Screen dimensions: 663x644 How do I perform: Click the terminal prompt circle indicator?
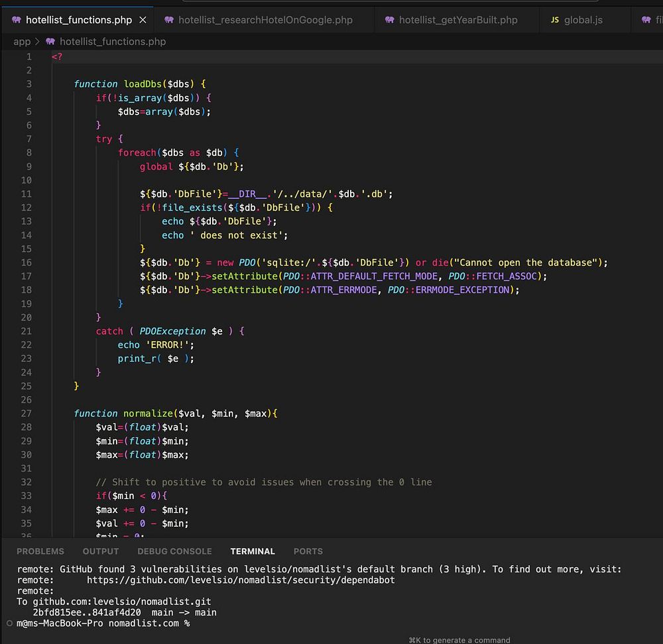[x=9, y=623]
